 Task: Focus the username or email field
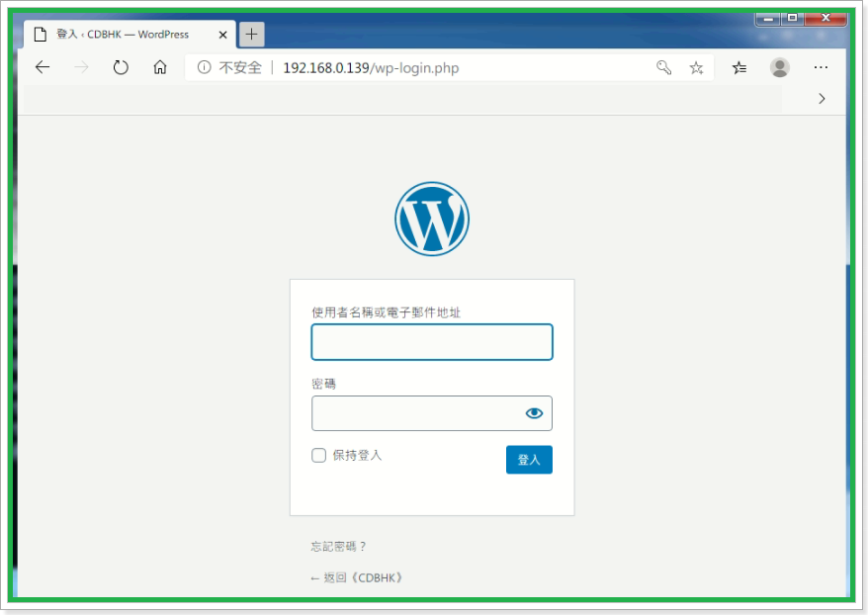432,342
